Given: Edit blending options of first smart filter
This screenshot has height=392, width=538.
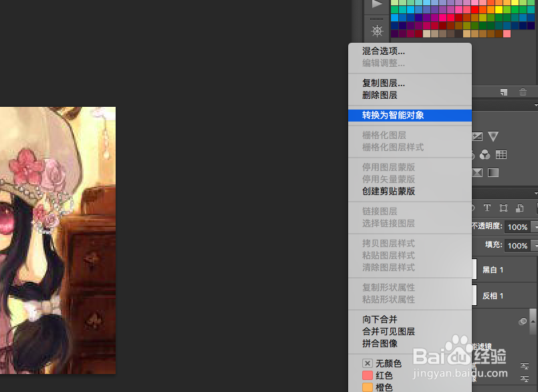Looking at the screenshot, I should click(x=524, y=366).
